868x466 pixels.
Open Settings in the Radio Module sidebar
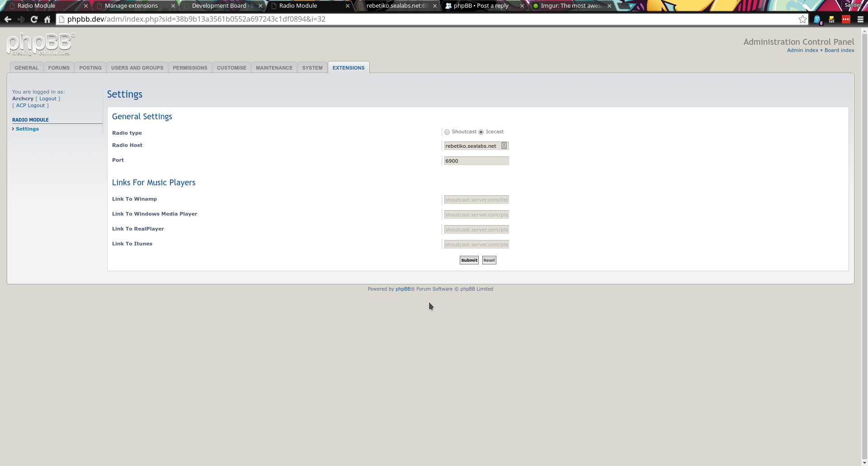click(27, 129)
